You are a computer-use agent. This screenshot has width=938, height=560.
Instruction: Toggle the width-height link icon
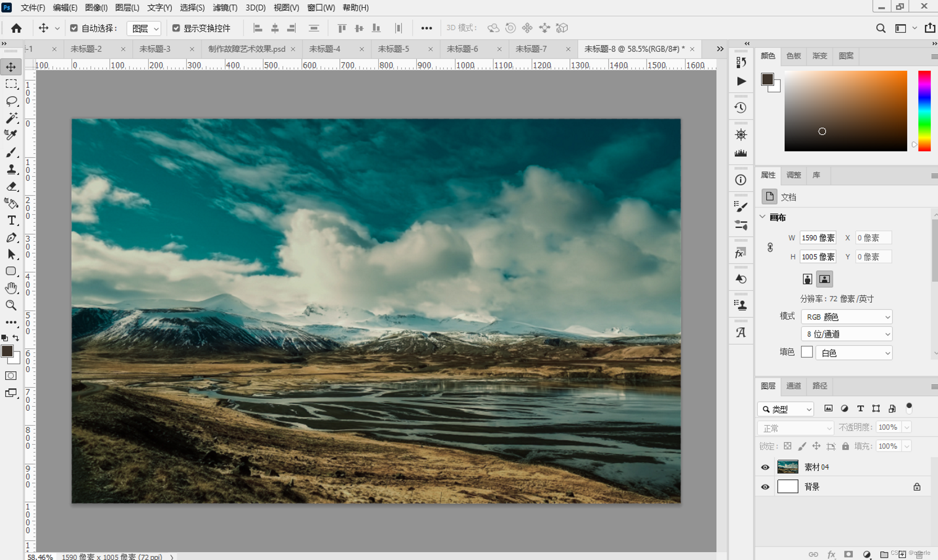[770, 247]
